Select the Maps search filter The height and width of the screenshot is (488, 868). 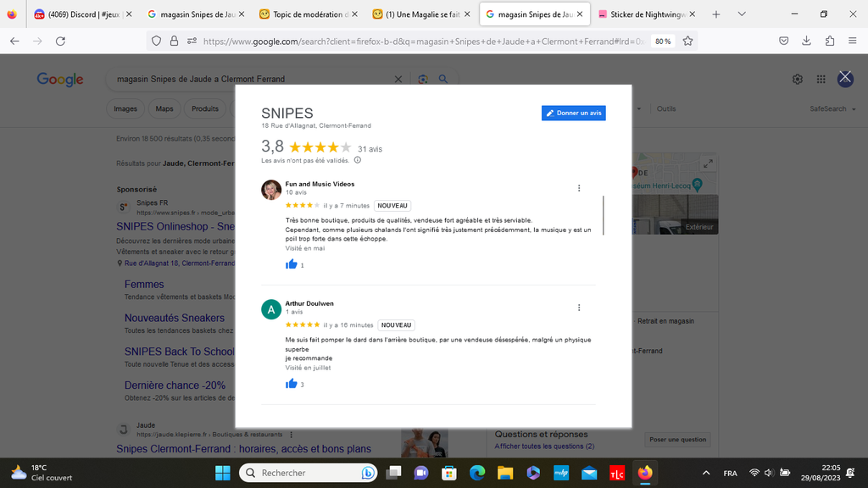coord(164,109)
